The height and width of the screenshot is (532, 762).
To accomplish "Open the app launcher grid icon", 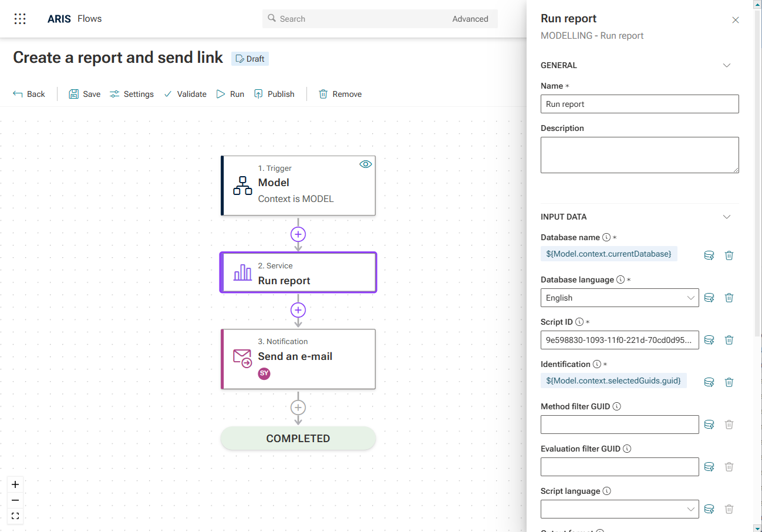I will pos(20,19).
